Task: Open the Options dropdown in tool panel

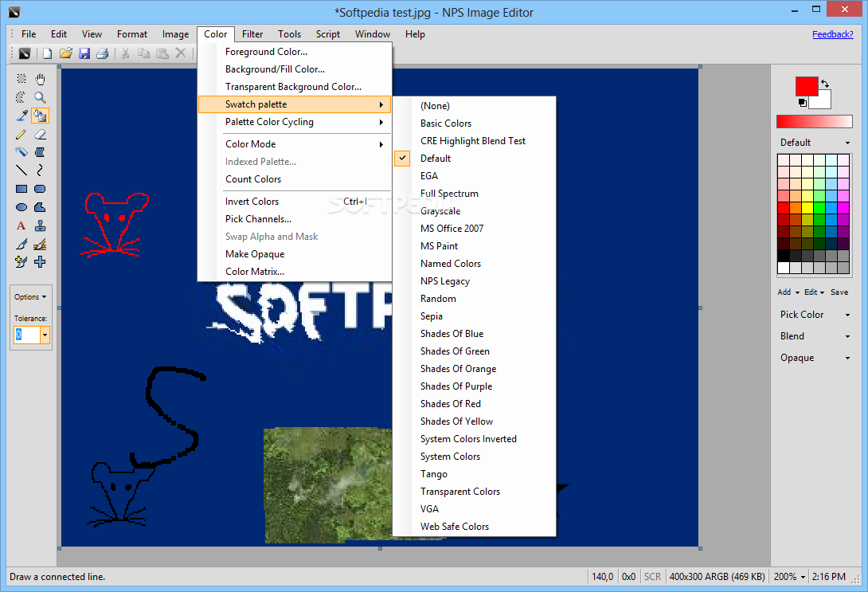Action: point(30,297)
